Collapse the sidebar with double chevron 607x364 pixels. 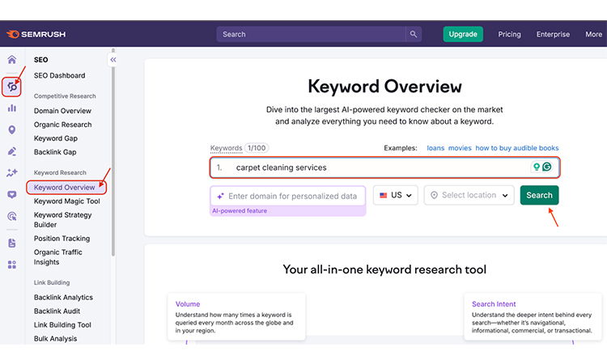(x=113, y=60)
